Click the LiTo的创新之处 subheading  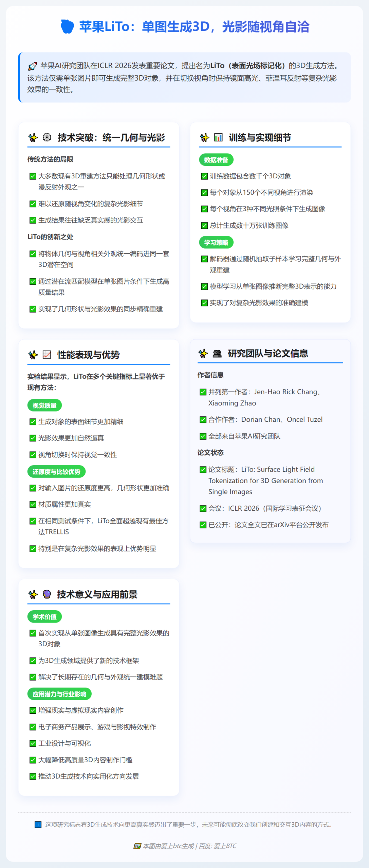click(x=50, y=237)
